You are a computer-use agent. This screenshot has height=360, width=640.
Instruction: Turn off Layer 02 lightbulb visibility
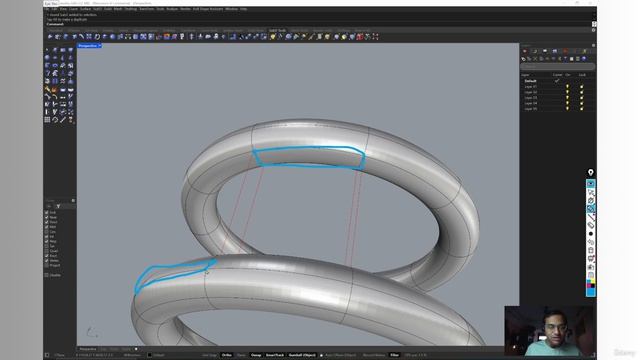tap(567, 92)
